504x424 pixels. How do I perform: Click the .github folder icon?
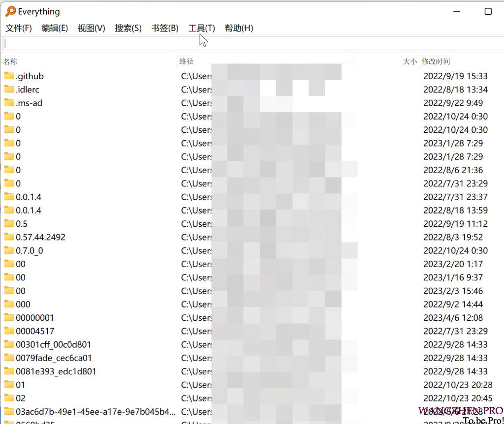(9, 76)
